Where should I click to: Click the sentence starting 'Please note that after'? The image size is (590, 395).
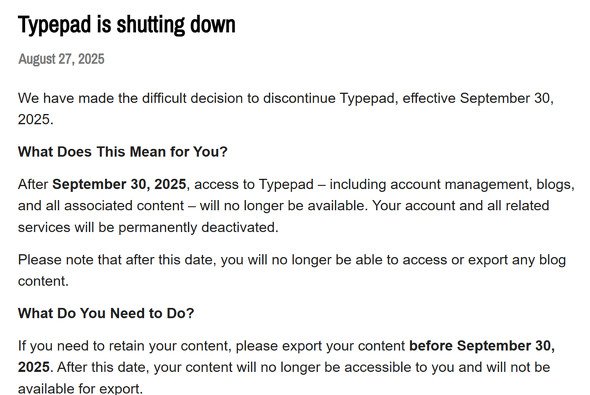click(292, 270)
